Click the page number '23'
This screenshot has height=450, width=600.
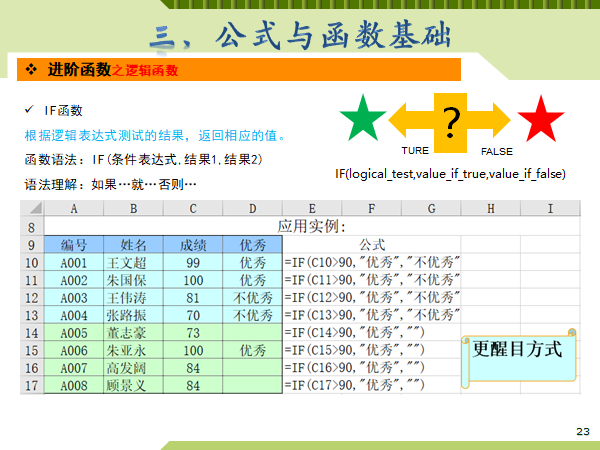click(x=583, y=432)
